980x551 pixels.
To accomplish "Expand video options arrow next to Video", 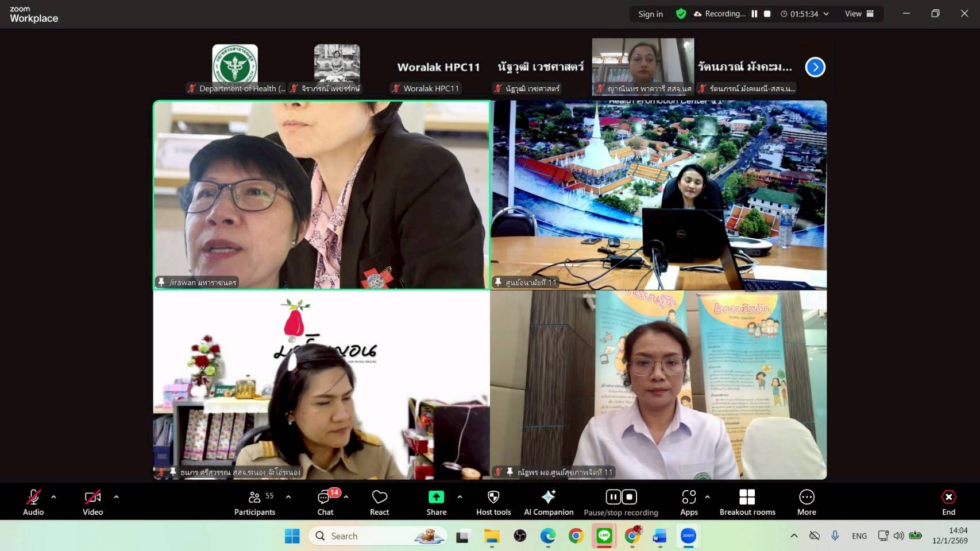I will coord(116,497).
